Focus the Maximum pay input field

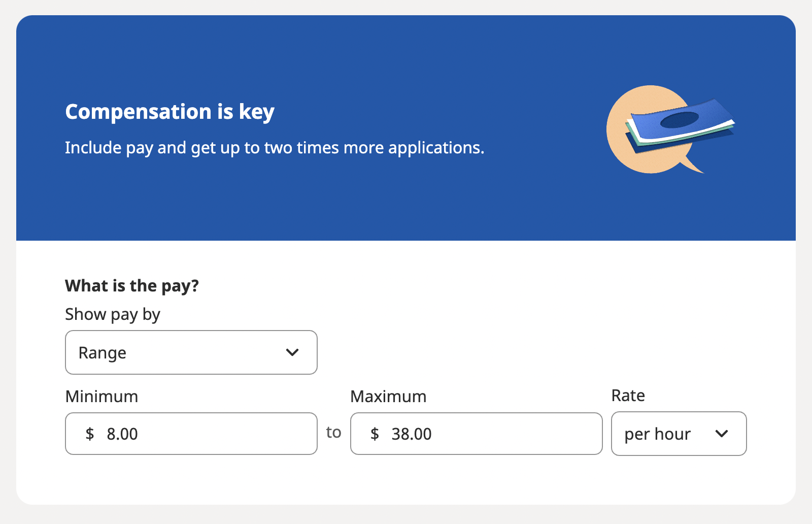pos(477,434)
